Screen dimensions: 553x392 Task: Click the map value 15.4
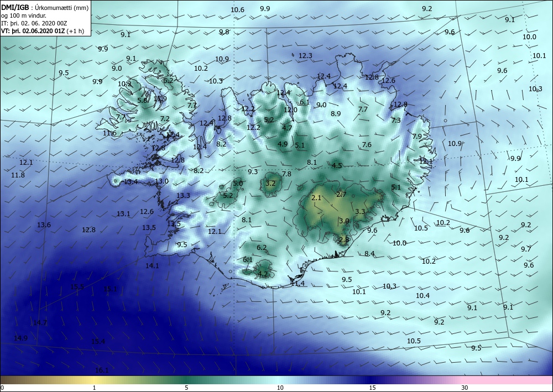pyautogui.click(x=98, y=341)
